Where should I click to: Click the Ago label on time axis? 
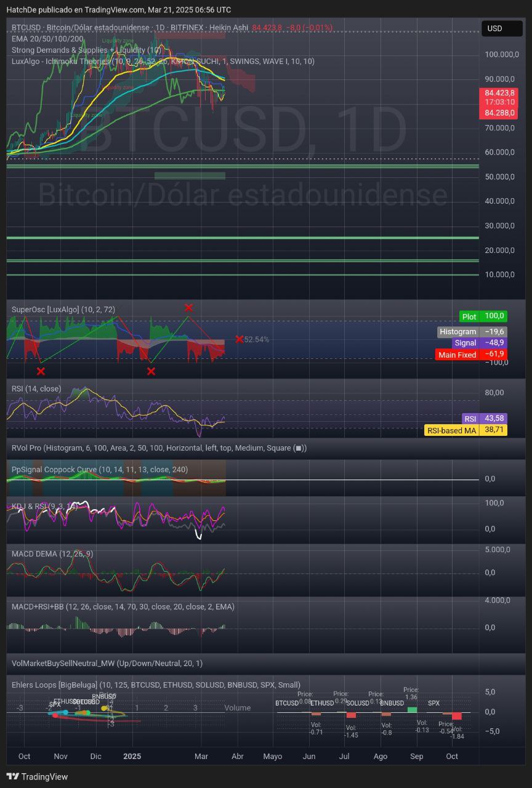(381, 756)
